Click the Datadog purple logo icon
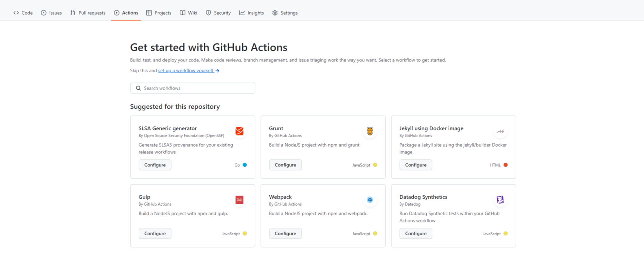Image resolution: width=644 pixels, height=256 pixels. (x=500, y=200)
